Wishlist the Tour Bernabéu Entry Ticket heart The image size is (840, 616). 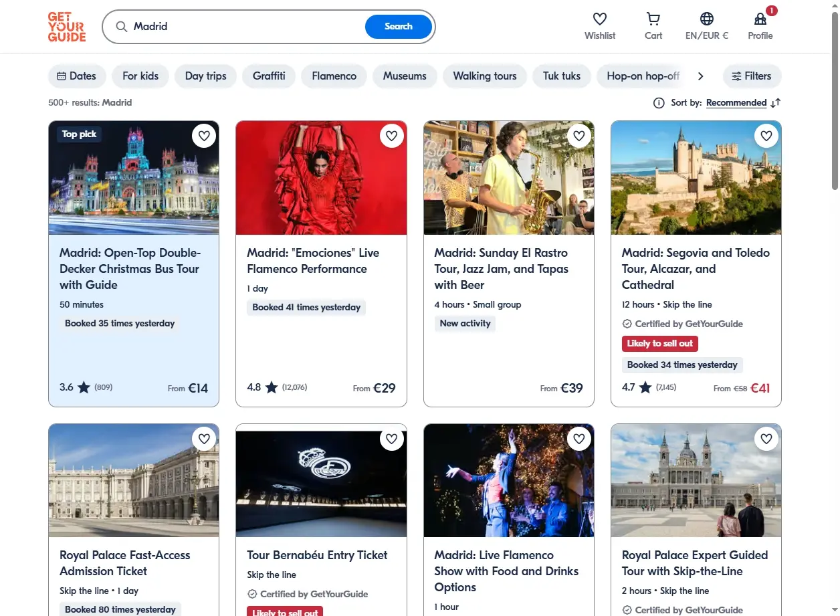pos(392,439)
